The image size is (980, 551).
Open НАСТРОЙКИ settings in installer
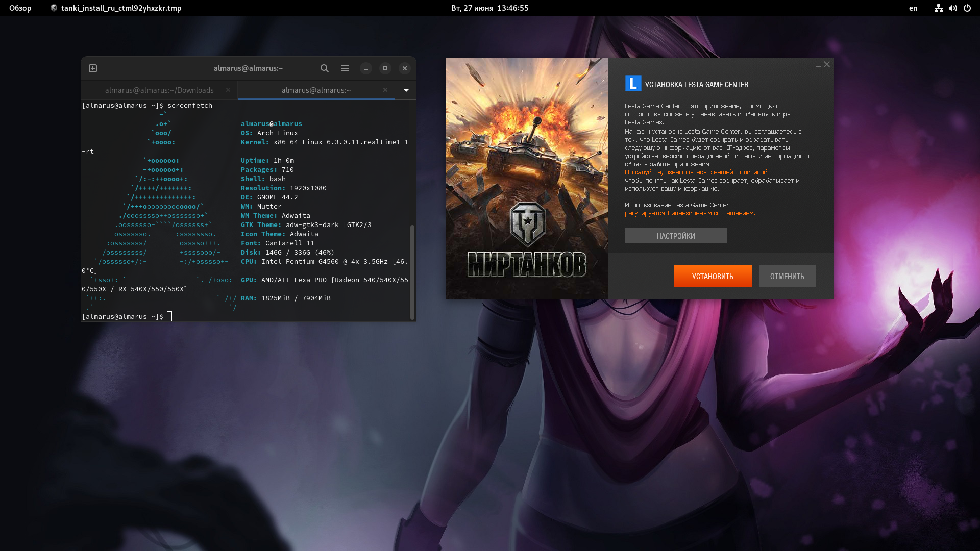tap(676, 236)
